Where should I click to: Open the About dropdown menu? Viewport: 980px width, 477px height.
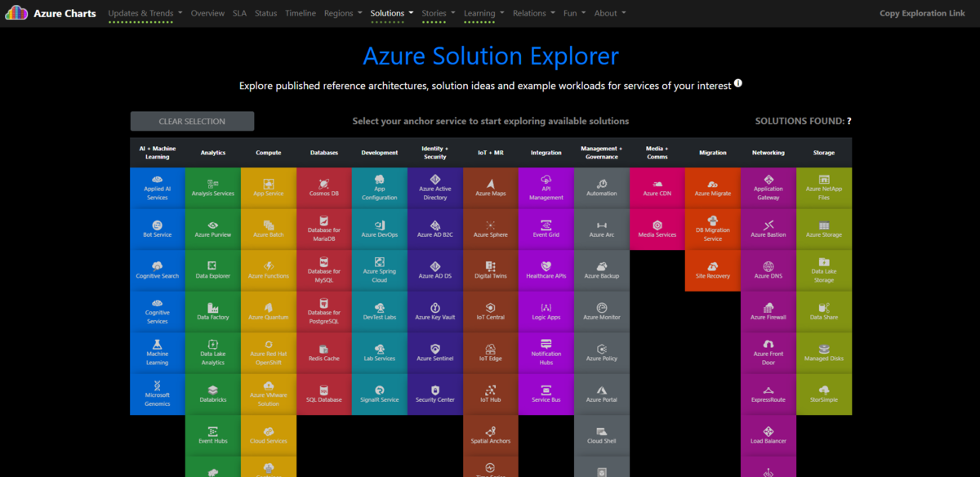coord(610,13)
